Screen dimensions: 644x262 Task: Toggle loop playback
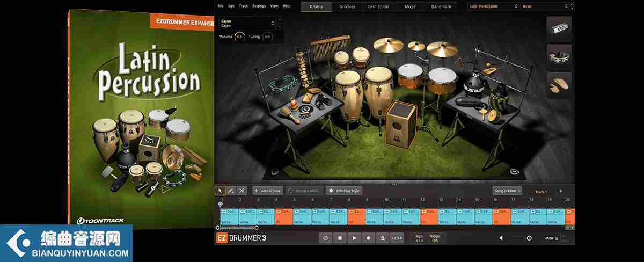click(326, 238)
